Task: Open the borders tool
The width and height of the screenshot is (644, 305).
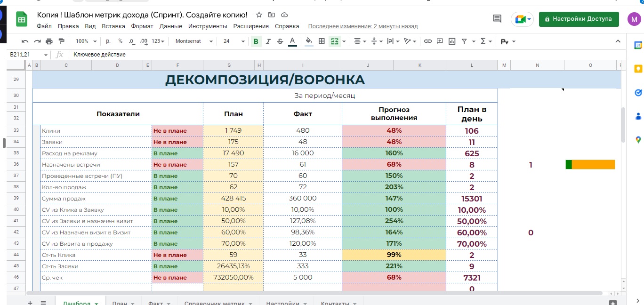Action: (322, 41)
